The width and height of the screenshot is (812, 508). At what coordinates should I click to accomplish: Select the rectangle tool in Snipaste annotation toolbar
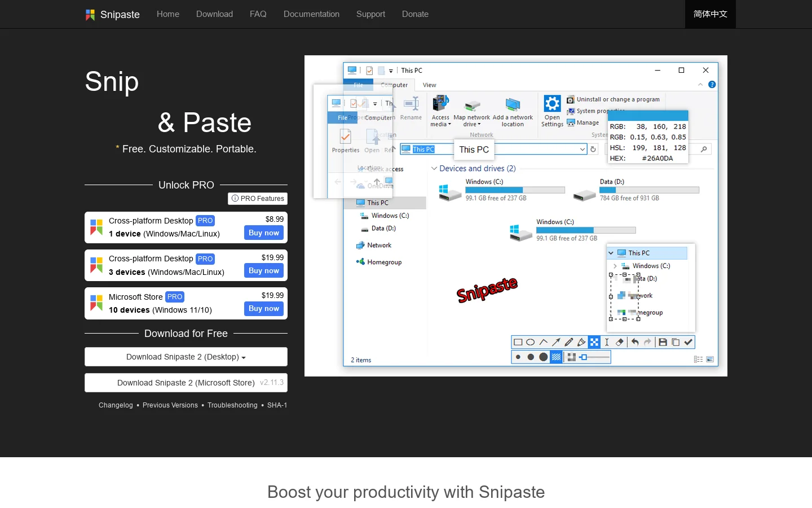518,342
